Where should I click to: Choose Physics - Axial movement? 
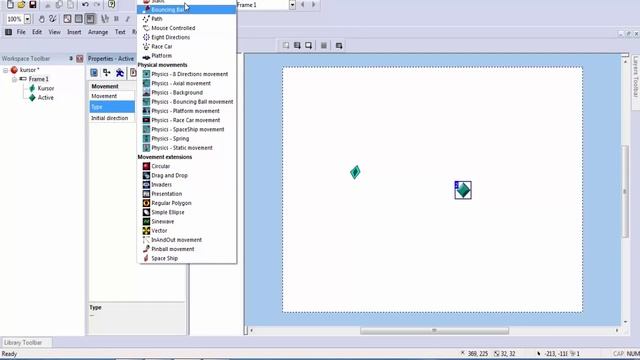[x=187, y=83]
